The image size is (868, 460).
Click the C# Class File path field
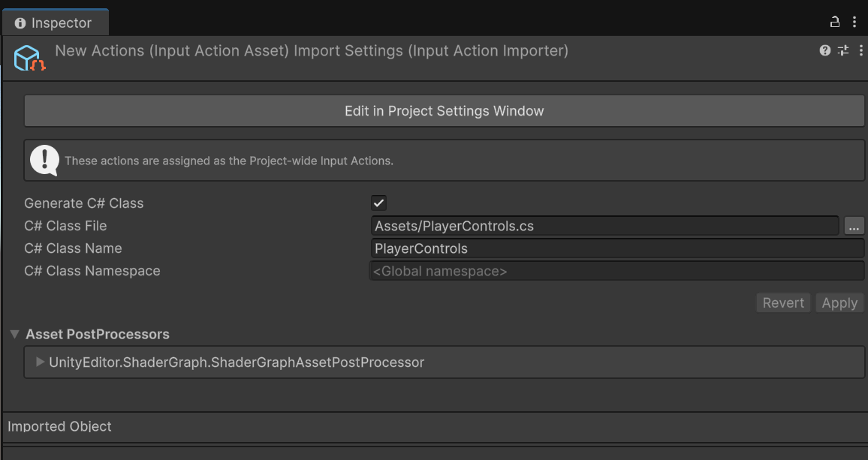tap(604, 226)
